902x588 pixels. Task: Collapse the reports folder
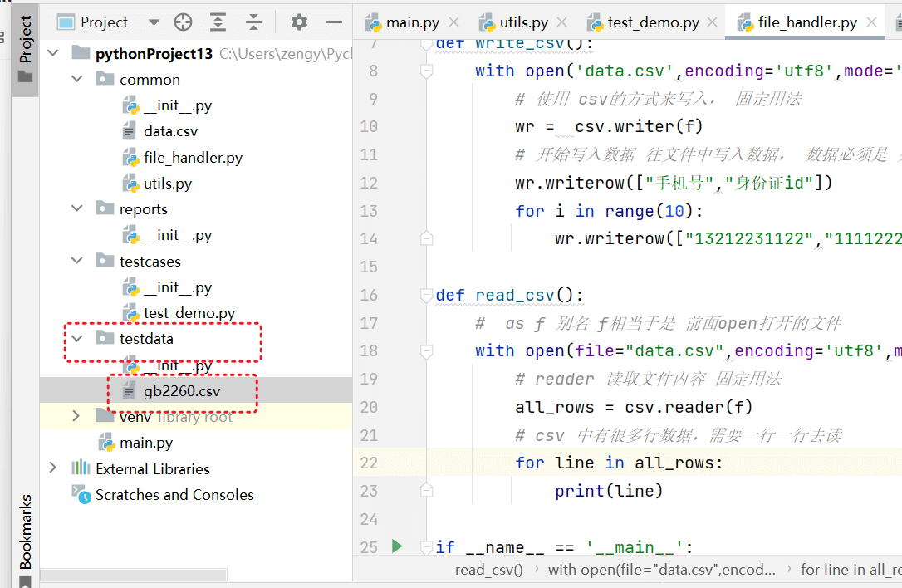(77, 208)
